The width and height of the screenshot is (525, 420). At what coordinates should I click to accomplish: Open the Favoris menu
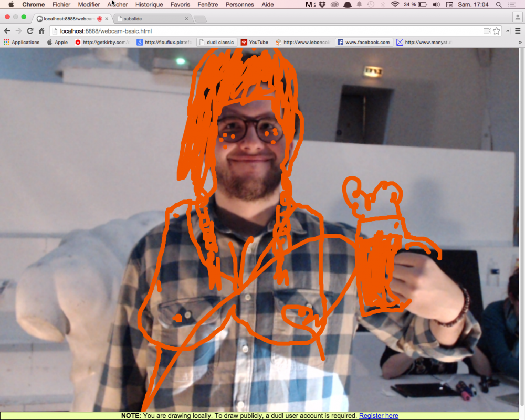(180, 4)
